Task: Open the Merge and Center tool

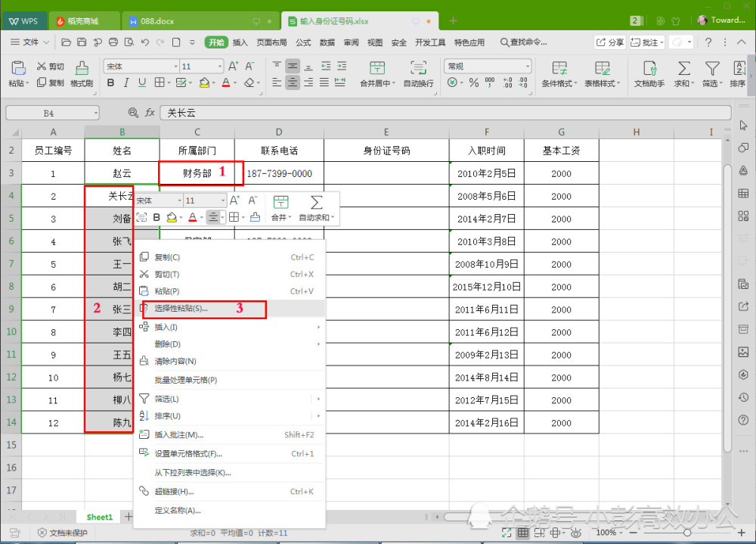Action: pyautogui.click(x=377, y=74)
